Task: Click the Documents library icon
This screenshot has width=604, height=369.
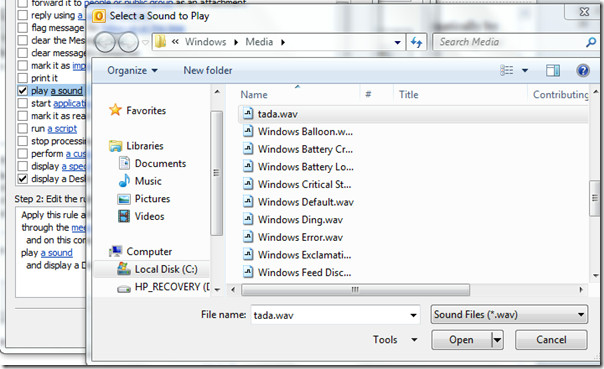Action: pos(124,163)
